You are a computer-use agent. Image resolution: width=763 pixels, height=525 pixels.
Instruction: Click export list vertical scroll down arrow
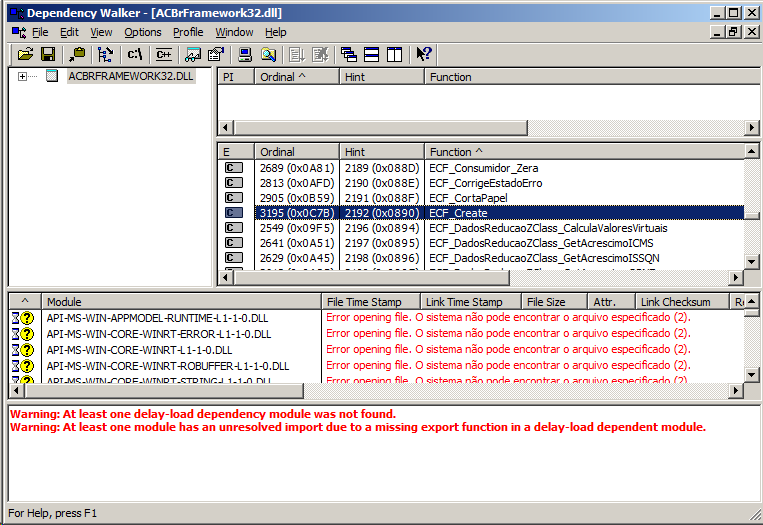[x=751, y=262]
